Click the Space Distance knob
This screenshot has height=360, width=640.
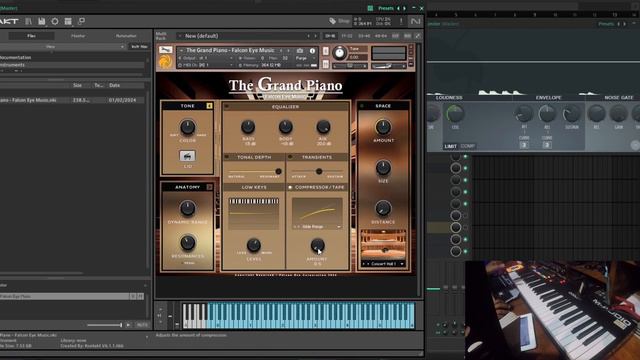(x=383, y=209)
